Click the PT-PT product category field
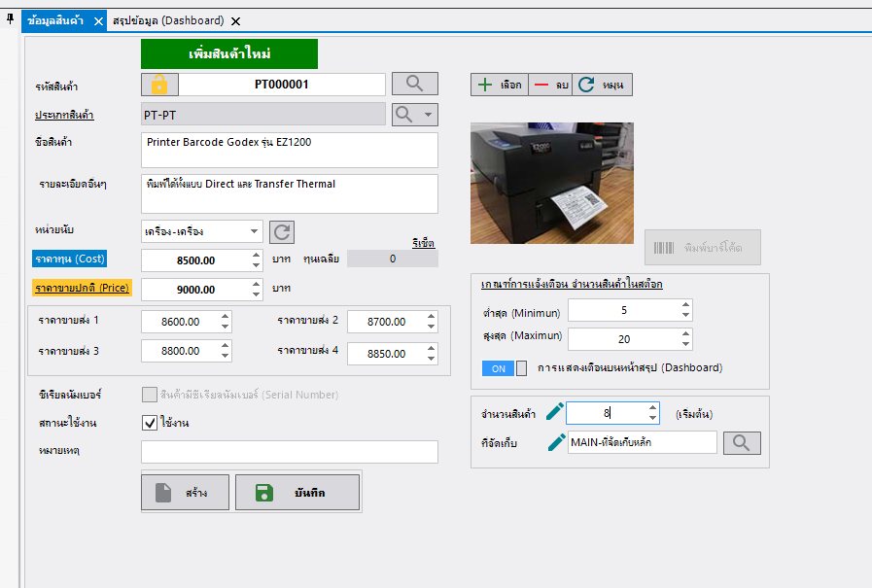Screen dimensions: 872x588 click(263, 115)
